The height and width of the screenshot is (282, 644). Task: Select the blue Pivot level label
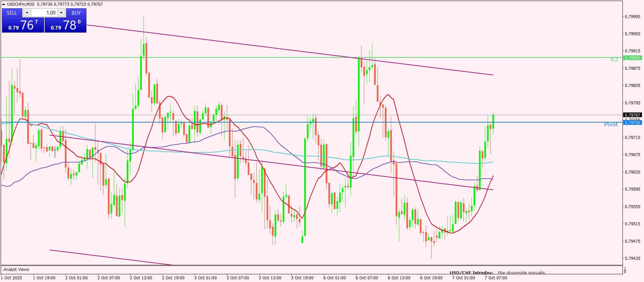(611, 124)
